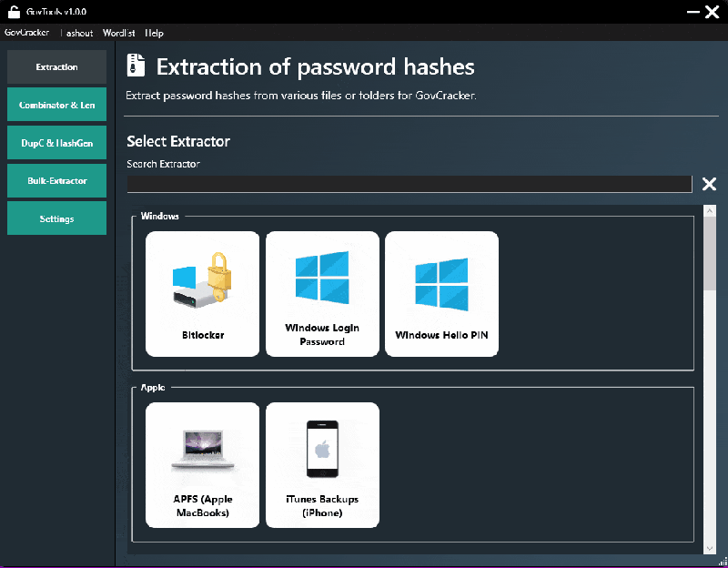Click the Windows group label

click(160, 216)
